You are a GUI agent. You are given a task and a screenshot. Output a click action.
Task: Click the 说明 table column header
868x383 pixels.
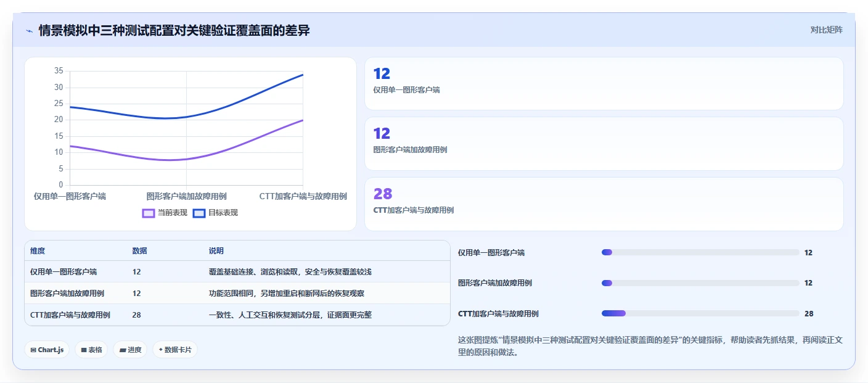(x=216, y=251)
